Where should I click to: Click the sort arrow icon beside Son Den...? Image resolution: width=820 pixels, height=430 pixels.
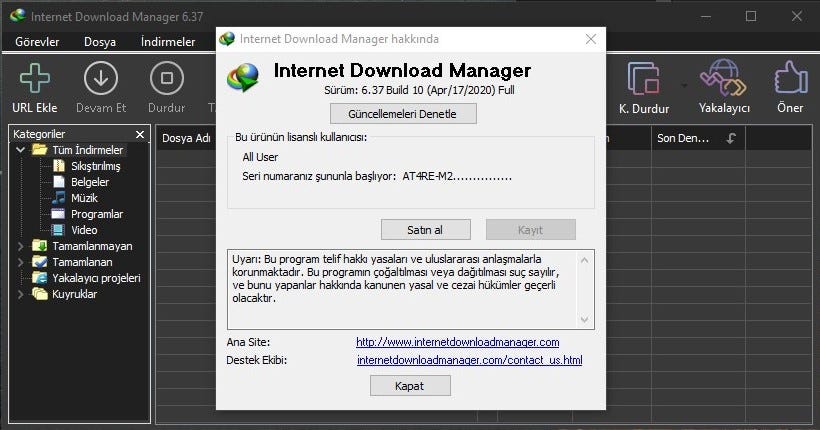(x=731, y=138)
